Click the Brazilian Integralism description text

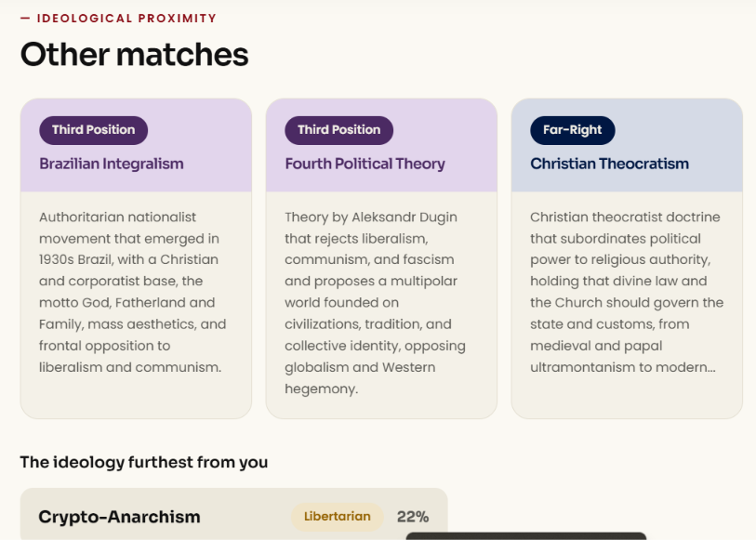point(133,292)
